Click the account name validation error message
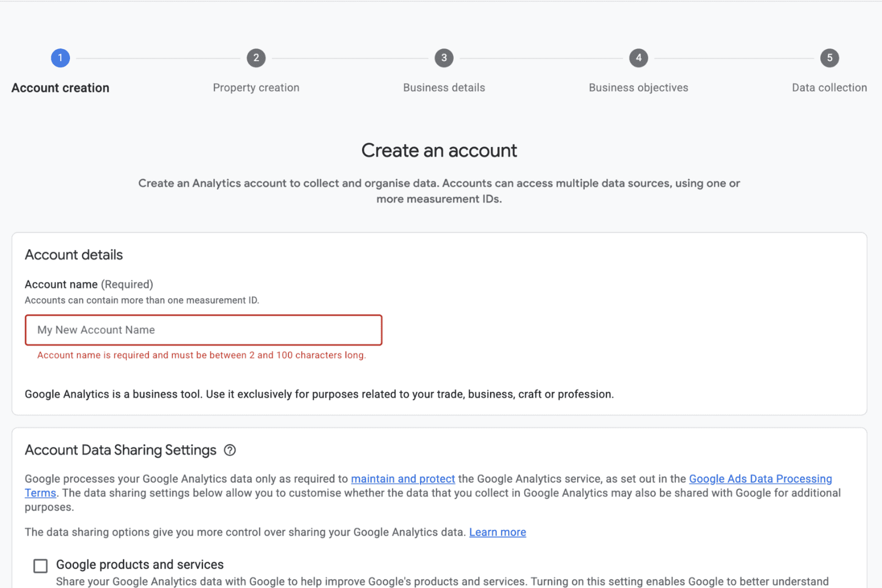This screenshot has height=588, width=882. 202,355
